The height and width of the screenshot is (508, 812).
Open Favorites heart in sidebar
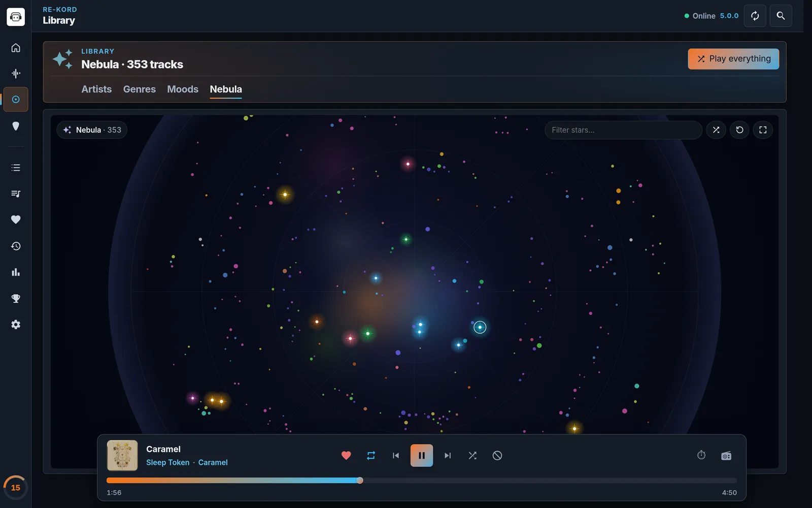[16, 219]
